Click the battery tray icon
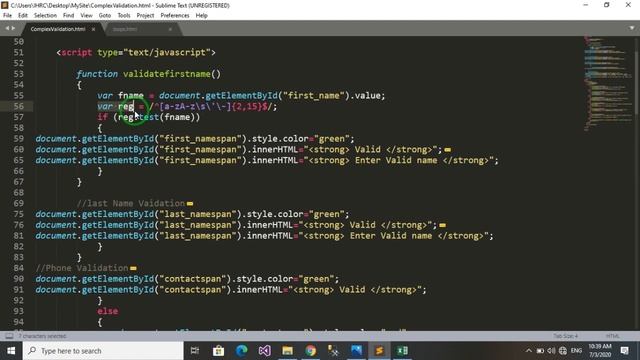Viewport: 640px width, 360px height. [x=540, y=351]
